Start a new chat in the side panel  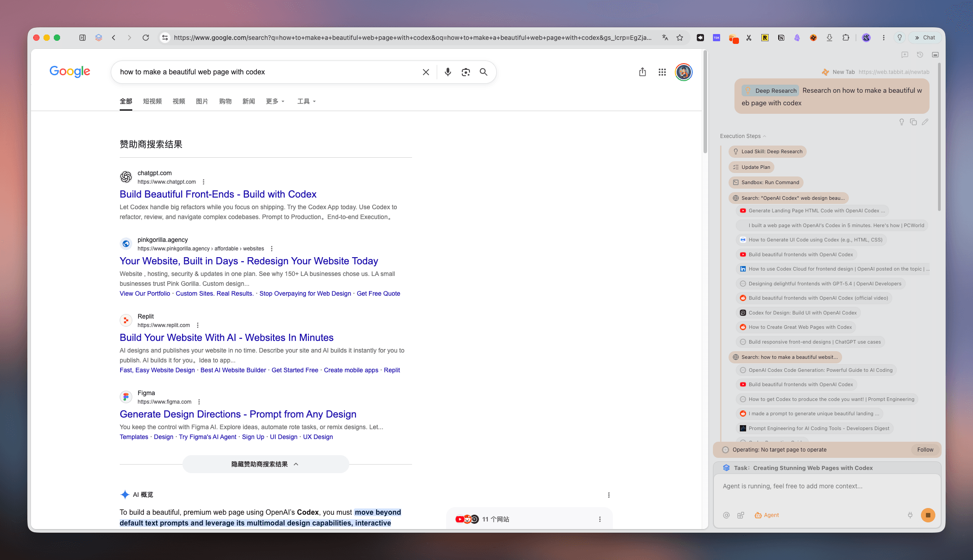tap(905, 55)
